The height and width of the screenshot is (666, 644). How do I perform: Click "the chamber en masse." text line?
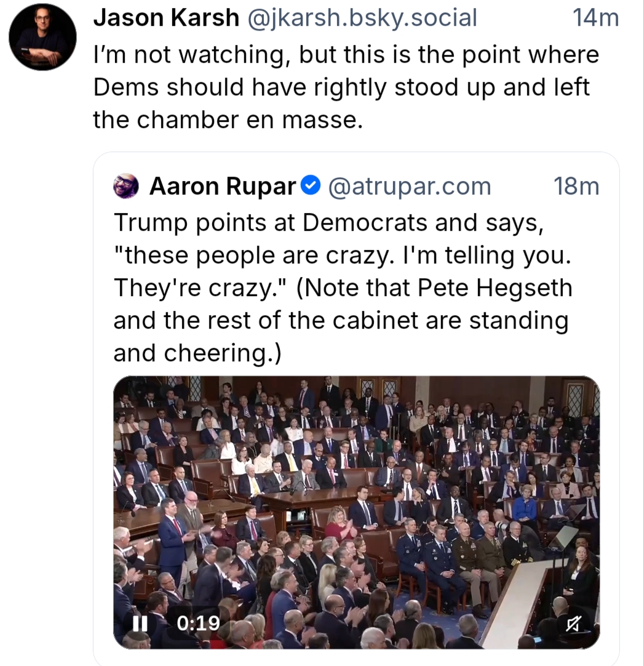click(225, 119)
